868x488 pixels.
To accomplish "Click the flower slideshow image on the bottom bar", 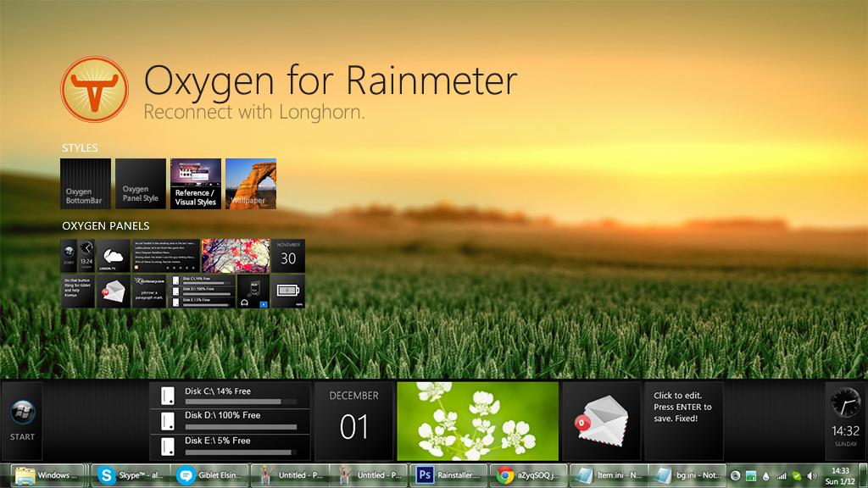I will tap(476, 421).
